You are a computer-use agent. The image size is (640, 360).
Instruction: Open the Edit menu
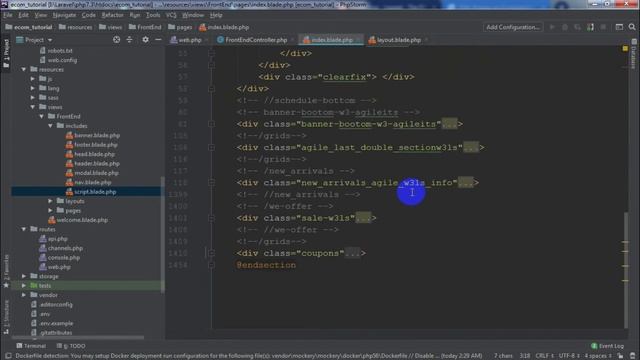(23, 16)
